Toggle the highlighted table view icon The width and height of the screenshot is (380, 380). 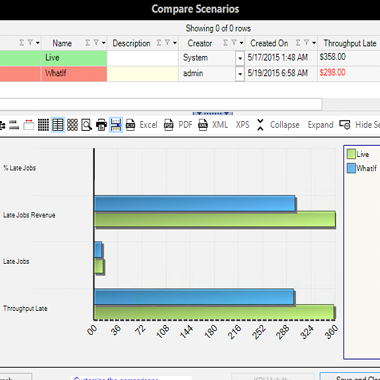point(58,125)
